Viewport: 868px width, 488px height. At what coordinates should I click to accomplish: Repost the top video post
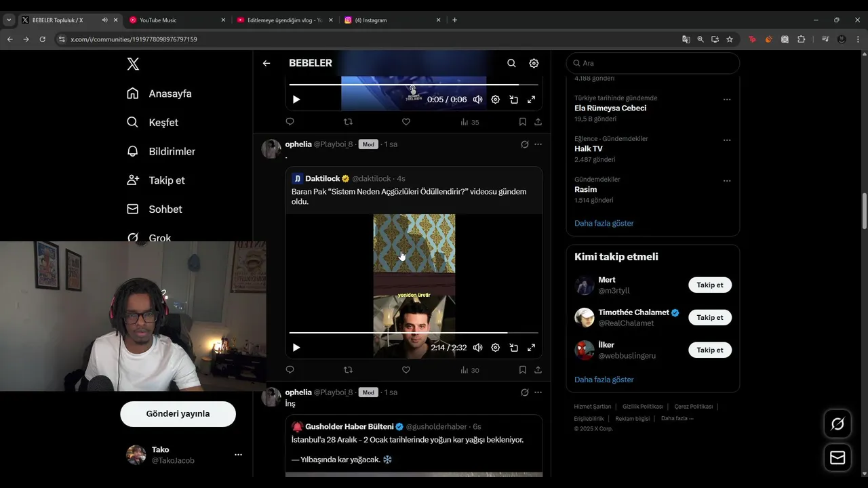348,122
